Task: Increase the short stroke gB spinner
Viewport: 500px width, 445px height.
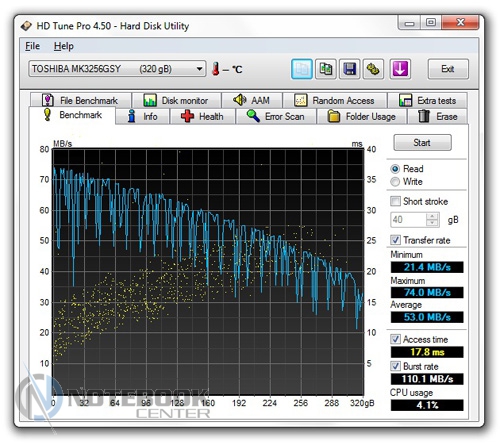Action: [432, 217]
